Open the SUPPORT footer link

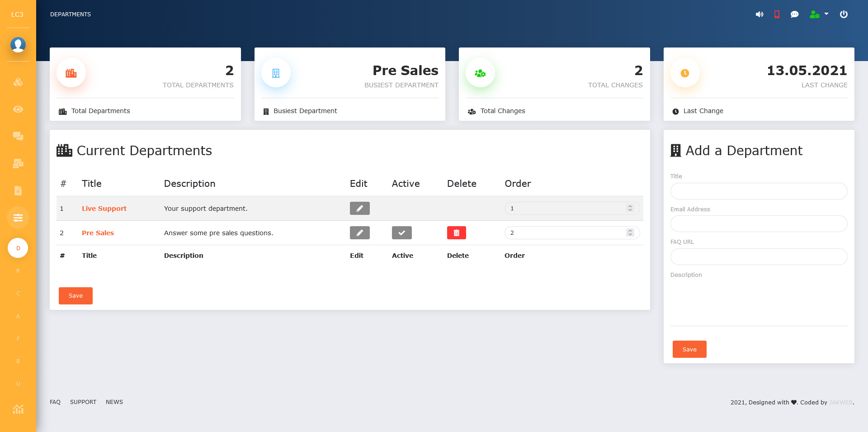(x=83, y=402)
